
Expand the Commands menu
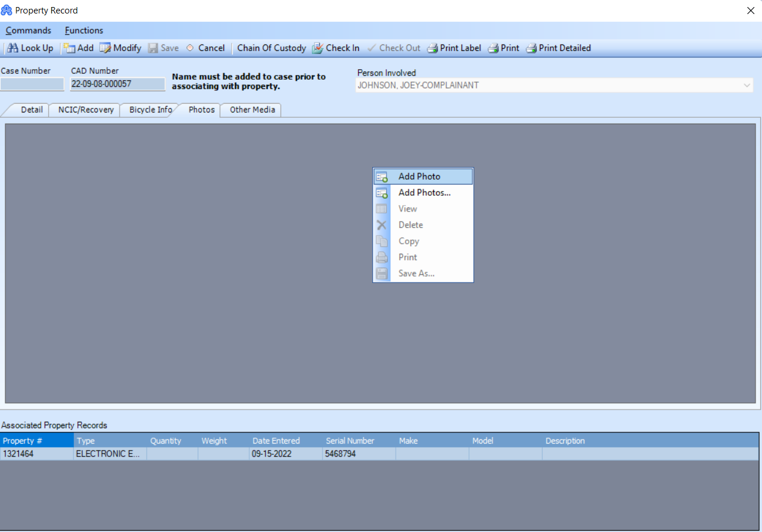click(x=28, y=30)
